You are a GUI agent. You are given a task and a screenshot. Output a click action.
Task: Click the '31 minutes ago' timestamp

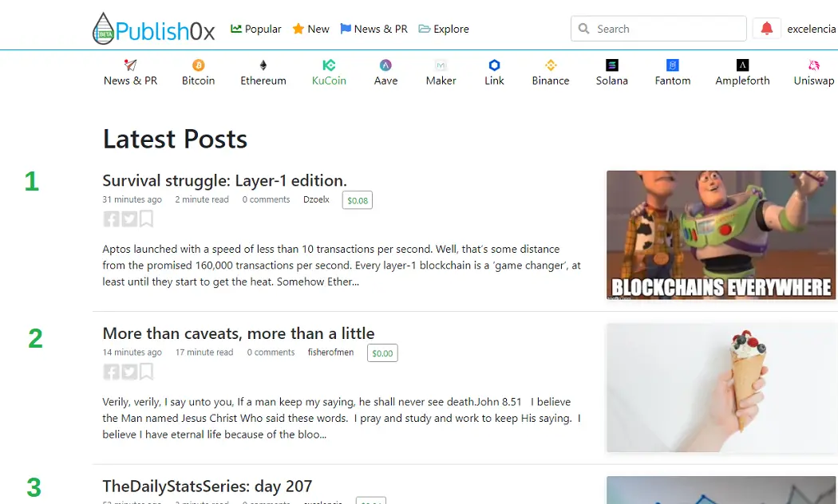pyautogui.click(x=132, y=199)
